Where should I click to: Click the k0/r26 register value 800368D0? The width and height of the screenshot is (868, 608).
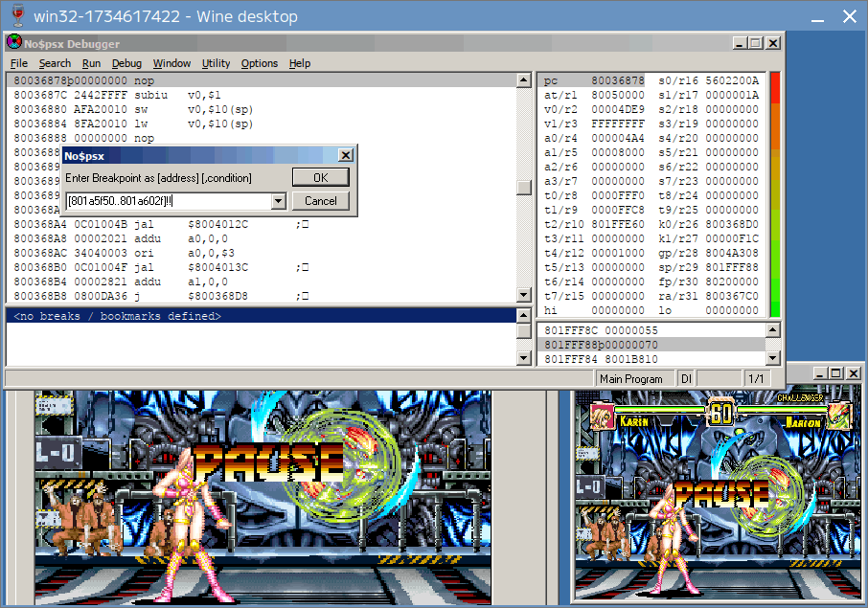pos(732,224)
